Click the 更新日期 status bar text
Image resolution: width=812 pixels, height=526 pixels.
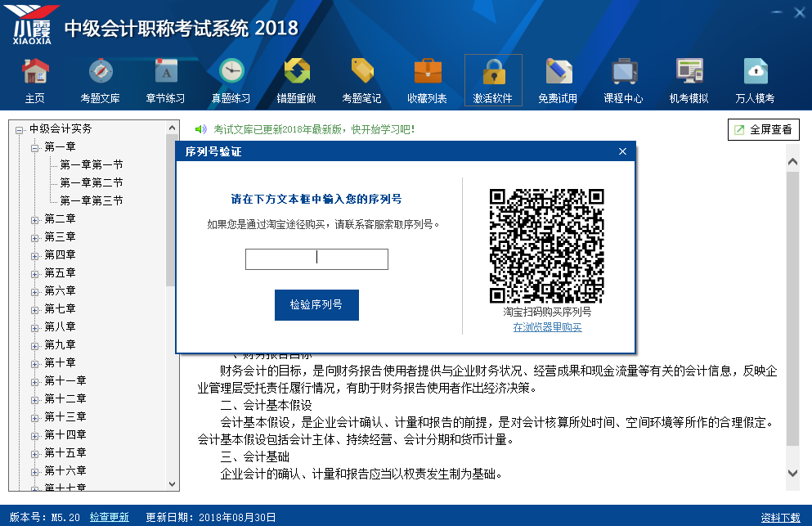211,517
